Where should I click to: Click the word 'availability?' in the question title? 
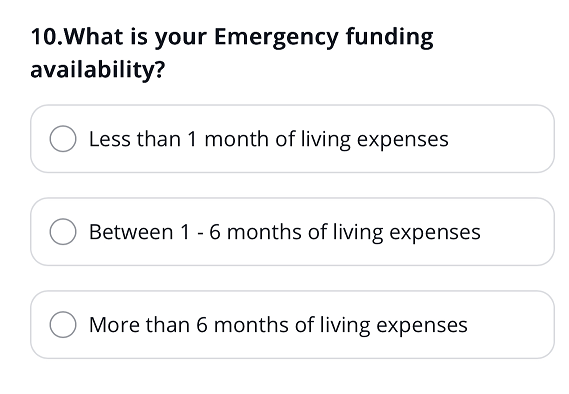[98, 70]
